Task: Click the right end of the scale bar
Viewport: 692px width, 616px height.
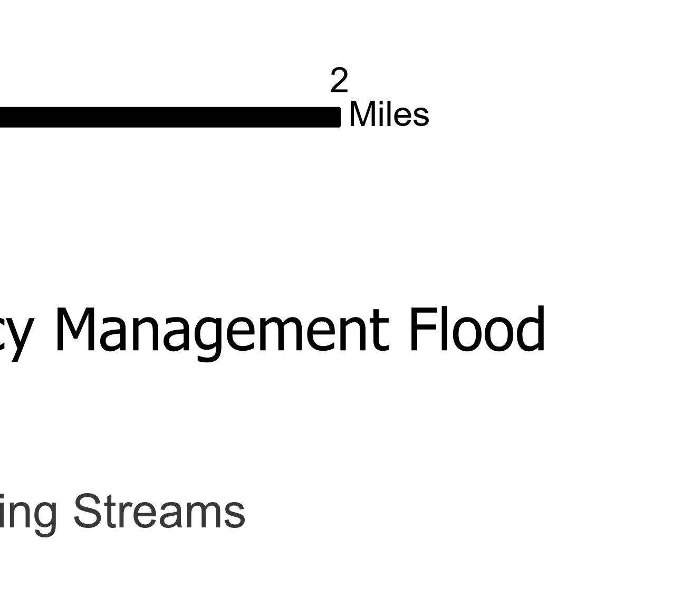Action: [x=338, y=117]
